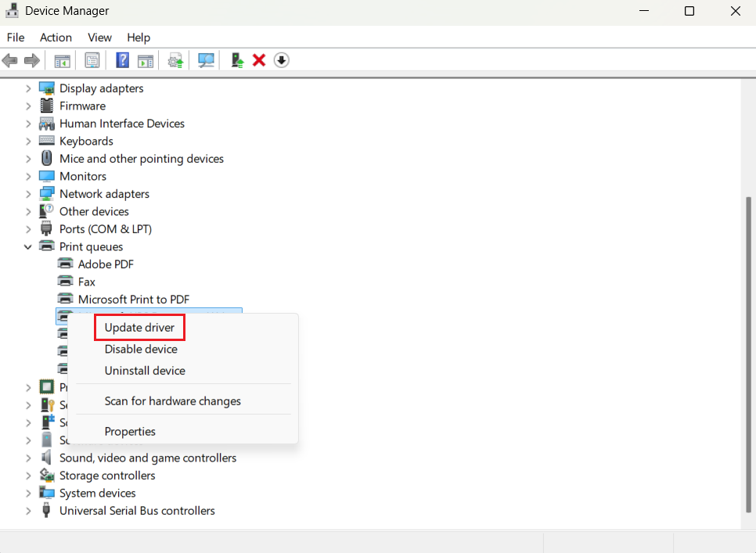Select the Adobe PDF print queue

pos(106,264)
